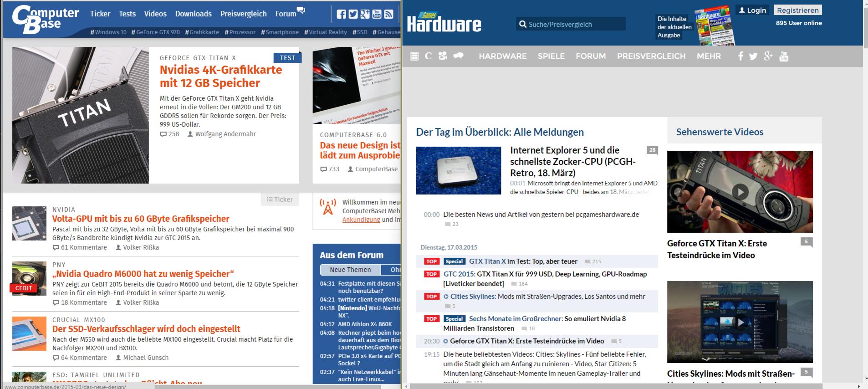Click the Login button on PCGH

coord(752,10)
